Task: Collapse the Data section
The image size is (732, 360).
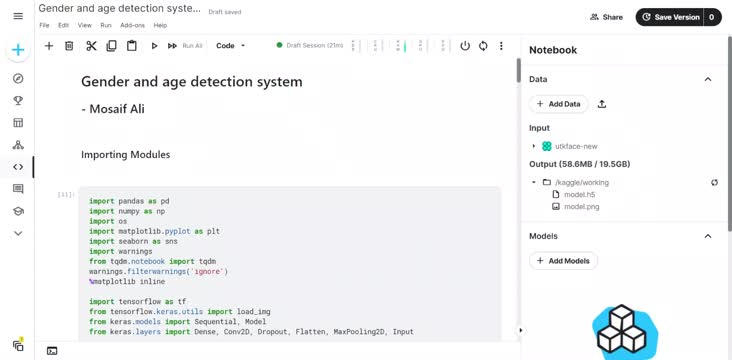Action: 708,79
